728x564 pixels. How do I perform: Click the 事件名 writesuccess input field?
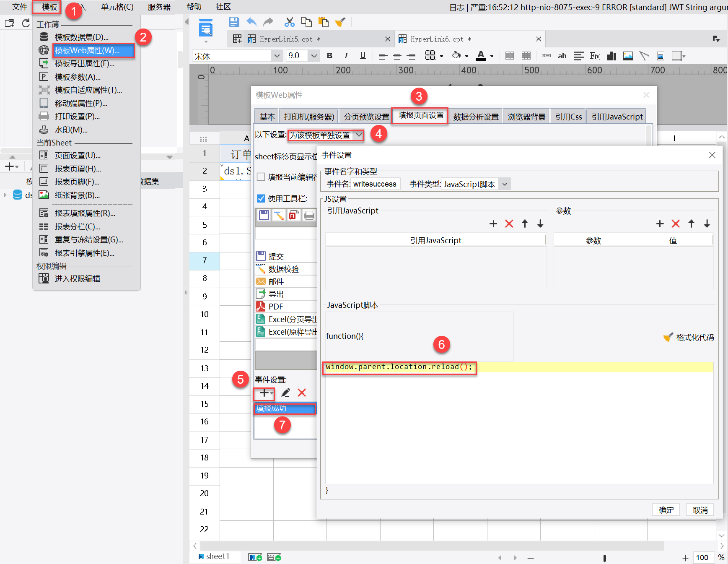[375, 184]
